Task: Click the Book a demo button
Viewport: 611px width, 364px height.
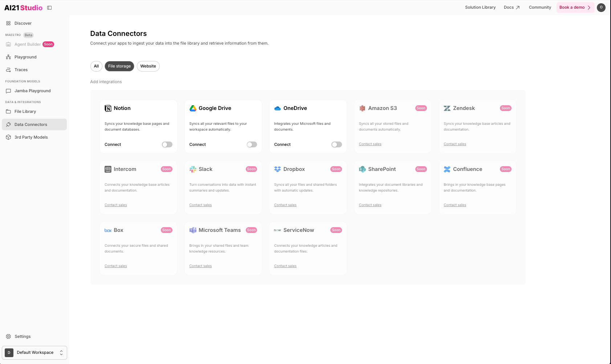Action: pos(575,7)
